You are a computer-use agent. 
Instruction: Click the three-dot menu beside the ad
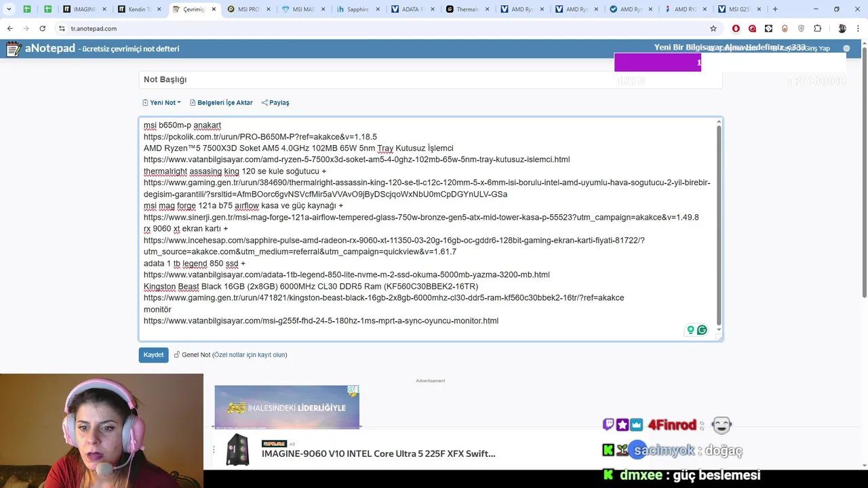(x=214, y=450)
